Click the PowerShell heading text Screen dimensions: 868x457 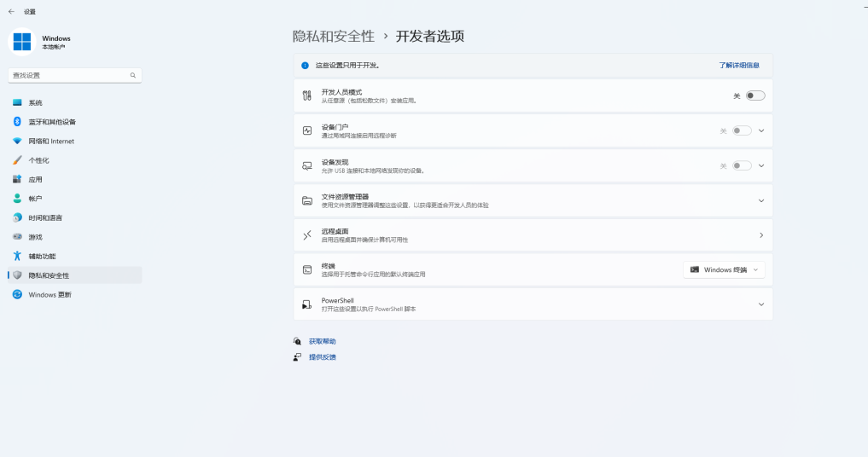[338, 300]
